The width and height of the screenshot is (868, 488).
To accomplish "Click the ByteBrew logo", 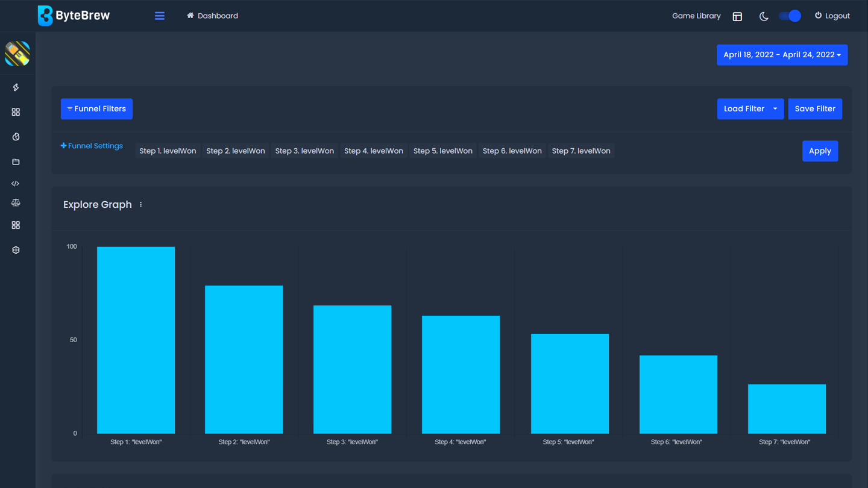I will point(74,16).
